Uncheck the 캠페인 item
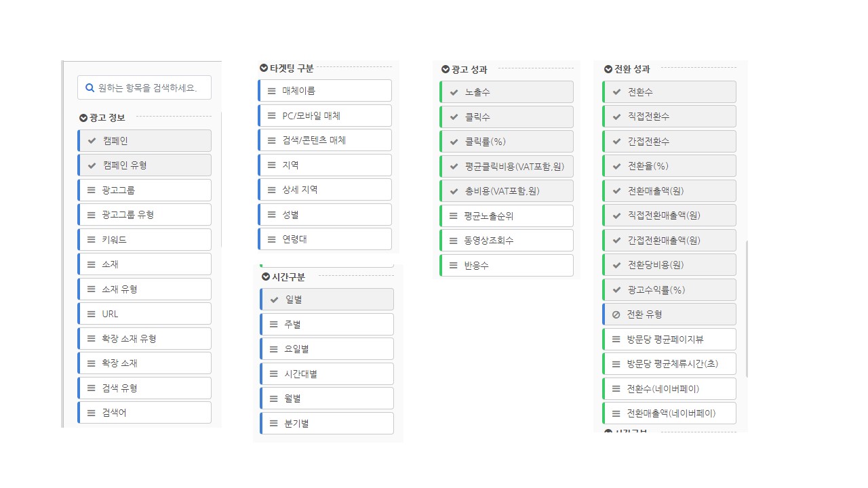Viewport: 868px width, 488px height. [x=144, y=141]
